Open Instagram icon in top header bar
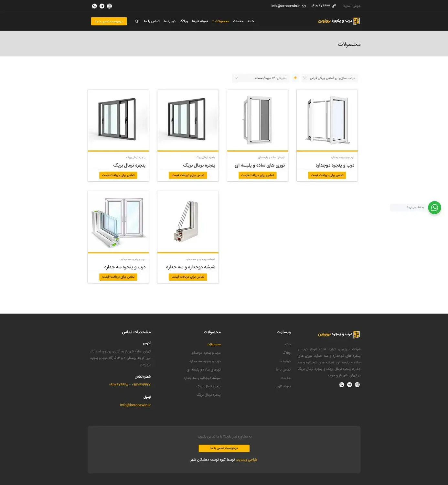 [110, 6]
